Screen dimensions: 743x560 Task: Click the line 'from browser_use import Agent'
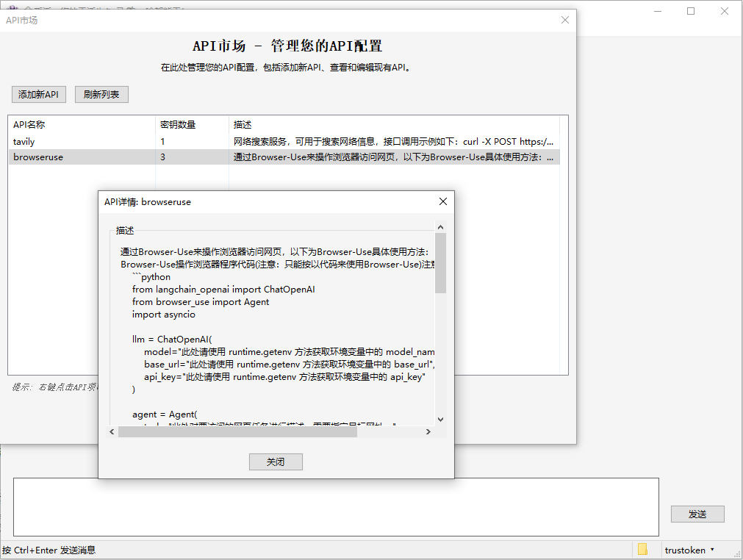(x=201, y=302)
